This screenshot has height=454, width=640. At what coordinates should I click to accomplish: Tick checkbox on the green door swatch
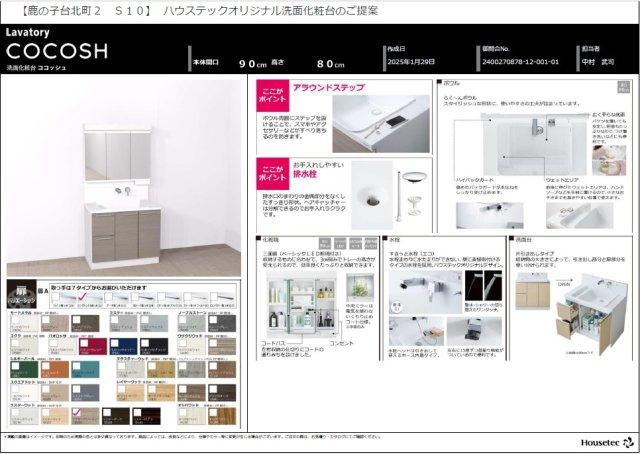(15, 365)
